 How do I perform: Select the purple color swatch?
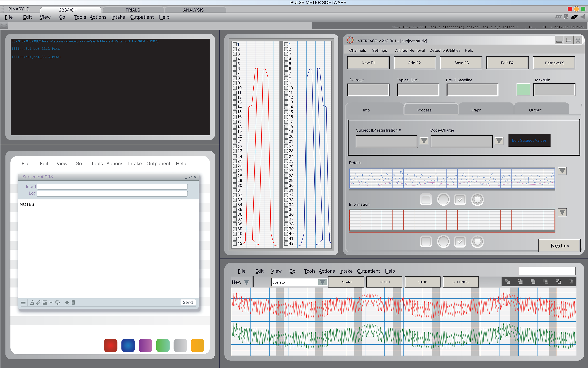click(x=145, y=345)
